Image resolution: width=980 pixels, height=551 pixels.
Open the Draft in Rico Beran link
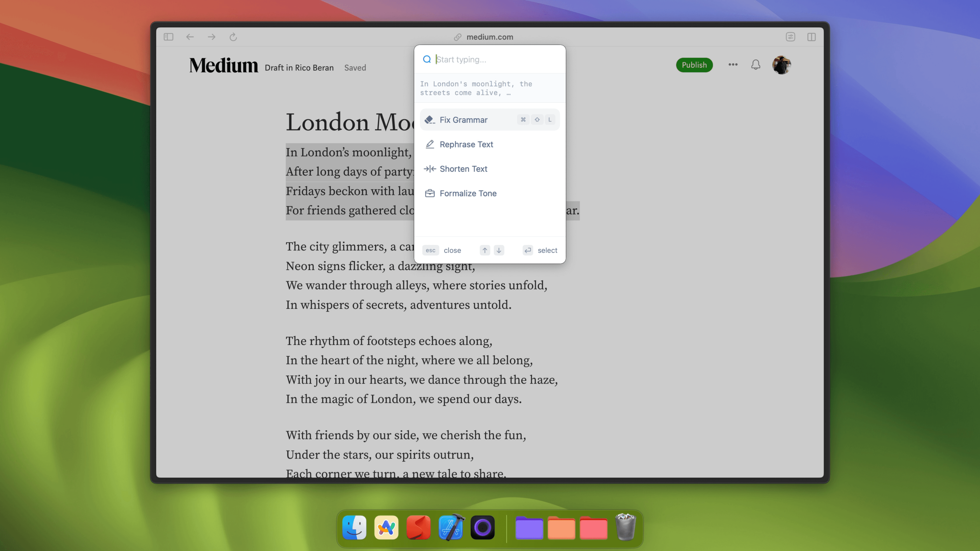pos(299,67)
